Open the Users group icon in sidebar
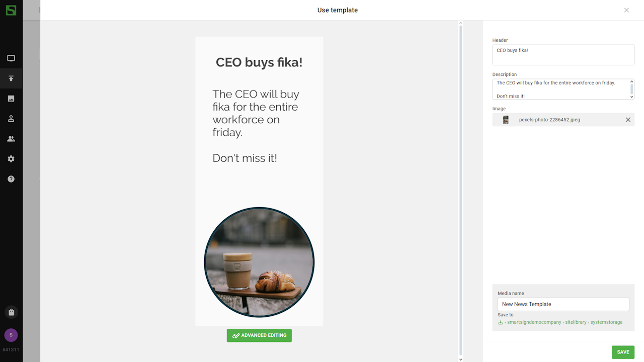The width and height of the screenshot is (644, 362). 11,139
